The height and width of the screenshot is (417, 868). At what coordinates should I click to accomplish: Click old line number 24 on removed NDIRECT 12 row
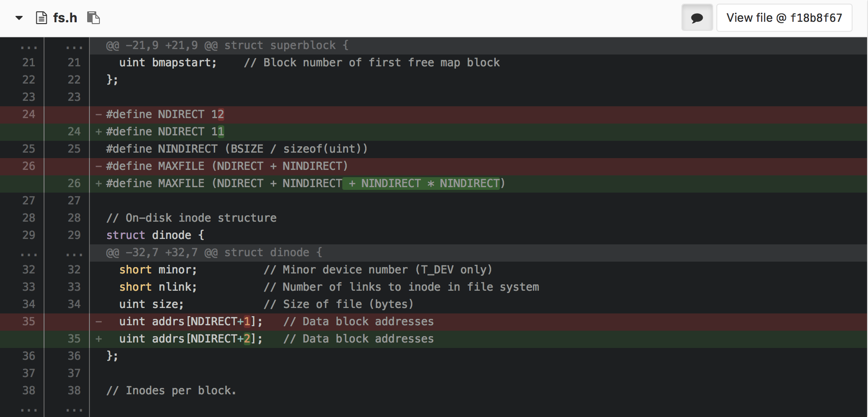29,114
